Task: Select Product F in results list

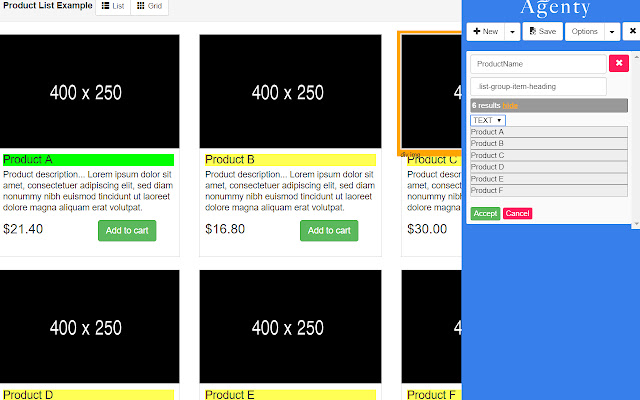Action: [549, 191]
